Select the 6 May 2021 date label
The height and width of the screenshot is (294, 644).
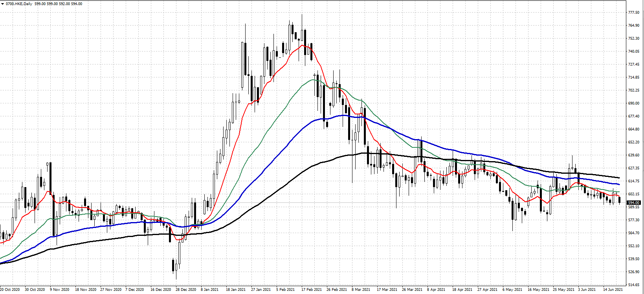coord(512,290)
